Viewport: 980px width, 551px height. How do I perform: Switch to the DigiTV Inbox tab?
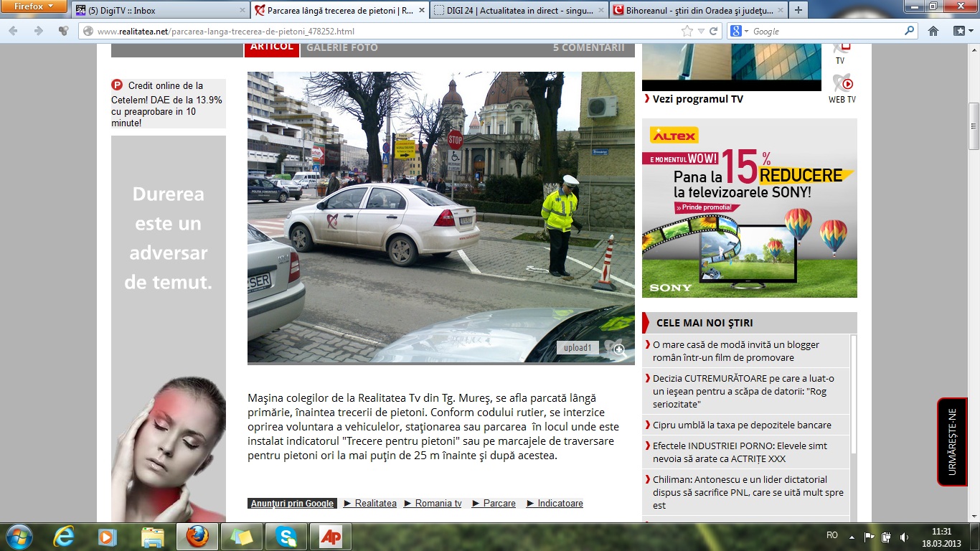point(160,11)
